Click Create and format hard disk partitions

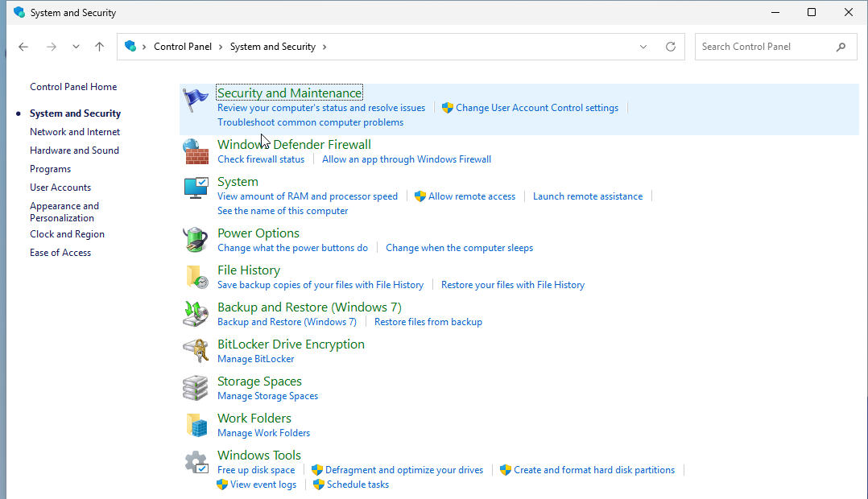coord(594,470)
